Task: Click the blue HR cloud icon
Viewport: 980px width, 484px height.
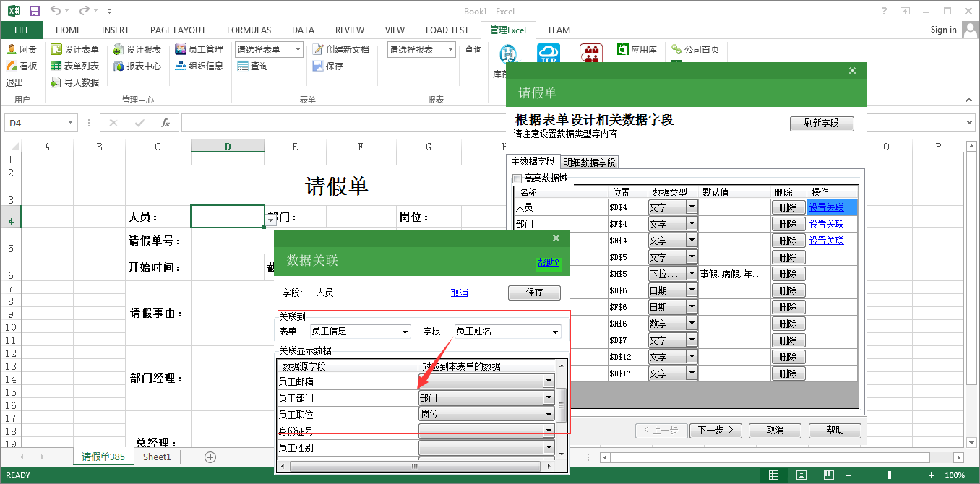Action: [x=549, y=55]
